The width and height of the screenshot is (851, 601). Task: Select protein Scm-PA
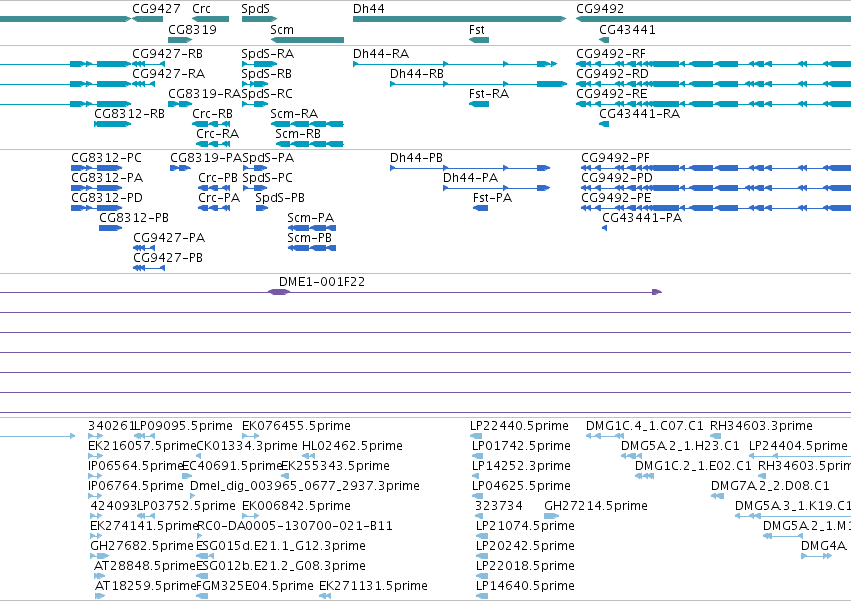312,227
